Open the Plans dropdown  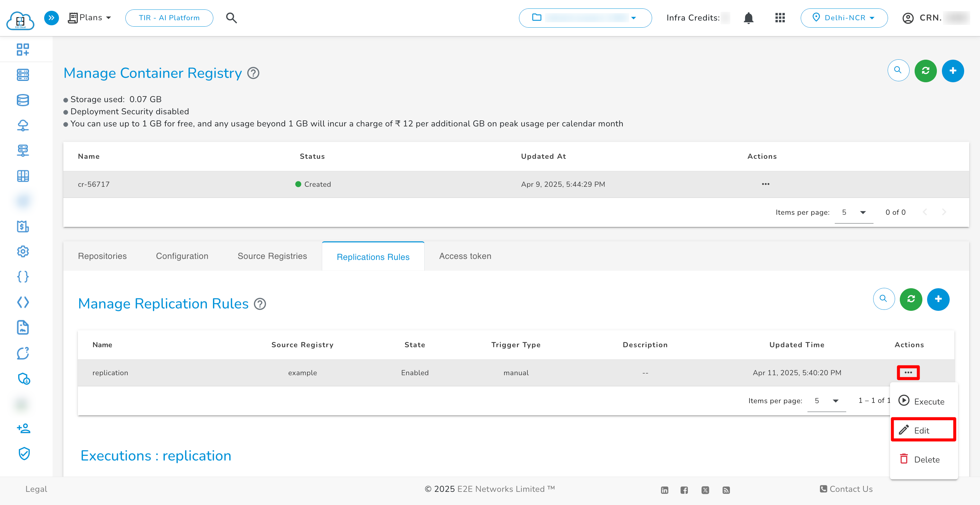[x=90, y=18]
